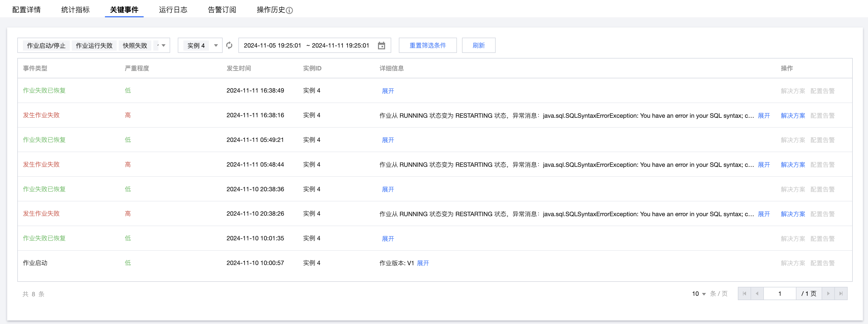
Task: Jump to the last page arrow
Action: point(841,294)
